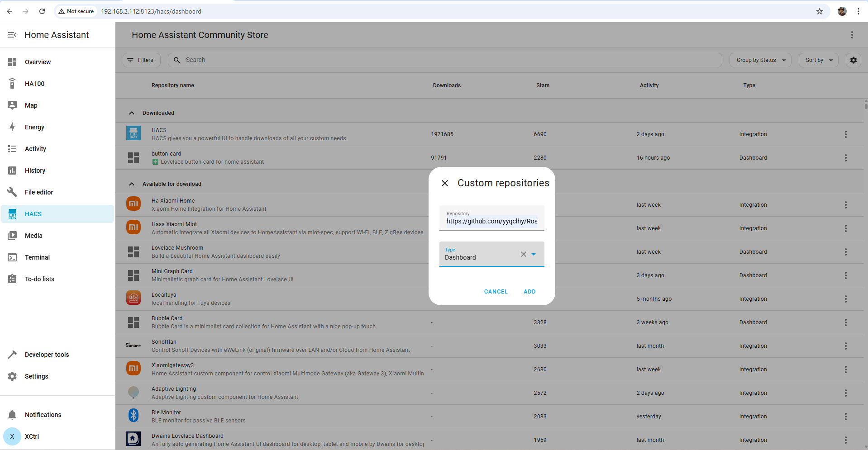Image resolution: width=868 pixels, height=450 pixels.
Task: Open the History page
Action: (x=57, y=171)
